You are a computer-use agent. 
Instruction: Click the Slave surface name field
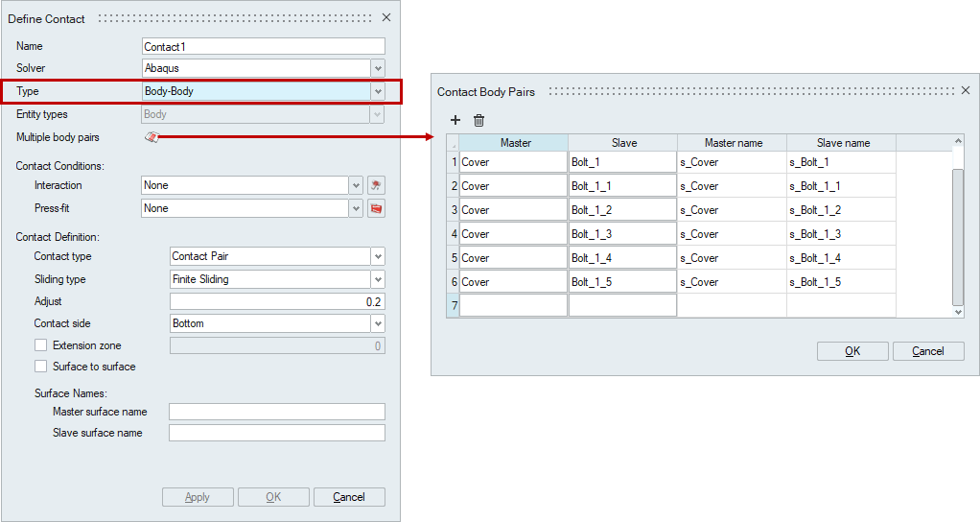(277, 433)
